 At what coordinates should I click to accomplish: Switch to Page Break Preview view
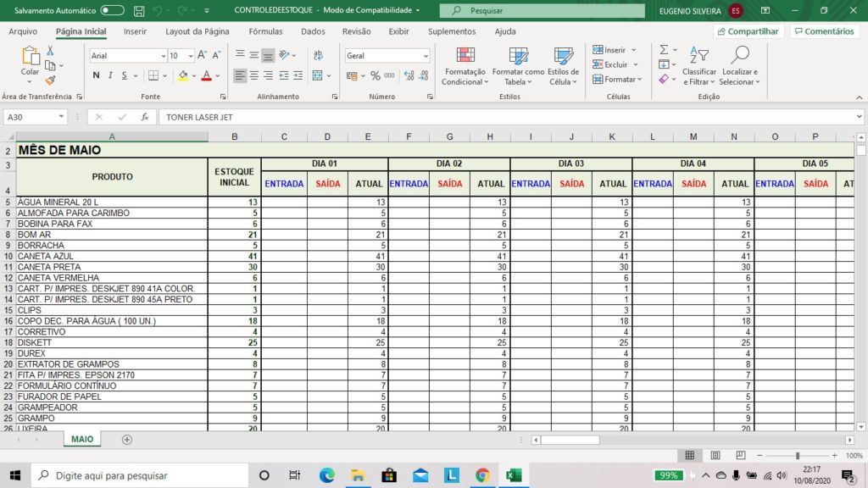[x=741, y=455]
